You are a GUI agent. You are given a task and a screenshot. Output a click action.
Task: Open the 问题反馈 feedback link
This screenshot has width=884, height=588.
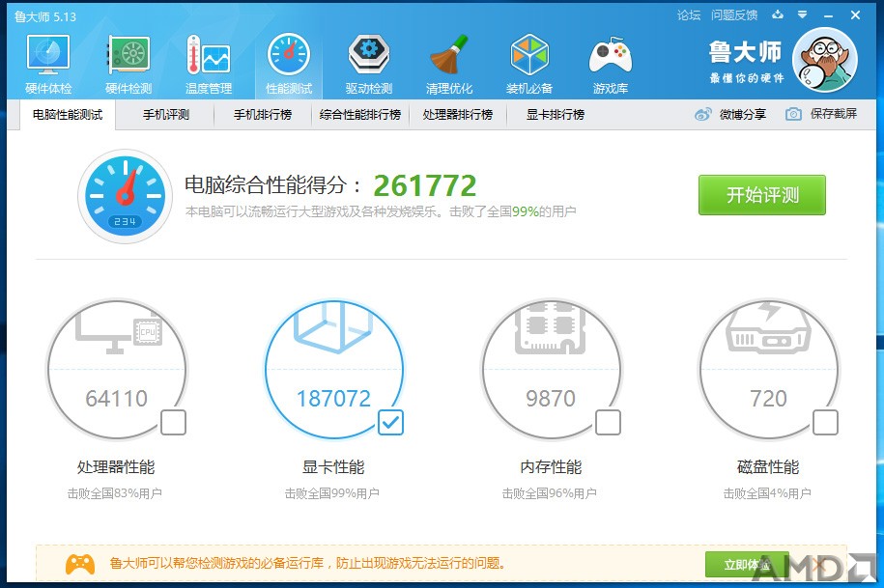pos(734,15)
